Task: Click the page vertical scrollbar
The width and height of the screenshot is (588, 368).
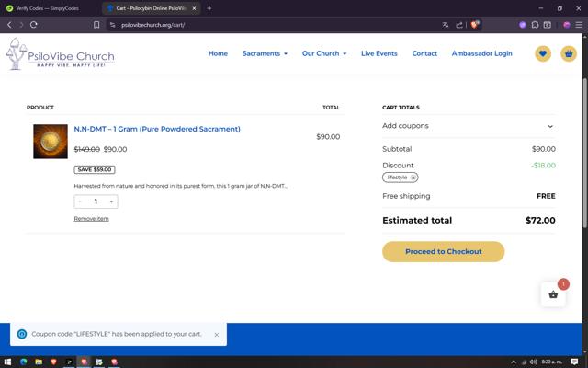Action: point(585,152)
